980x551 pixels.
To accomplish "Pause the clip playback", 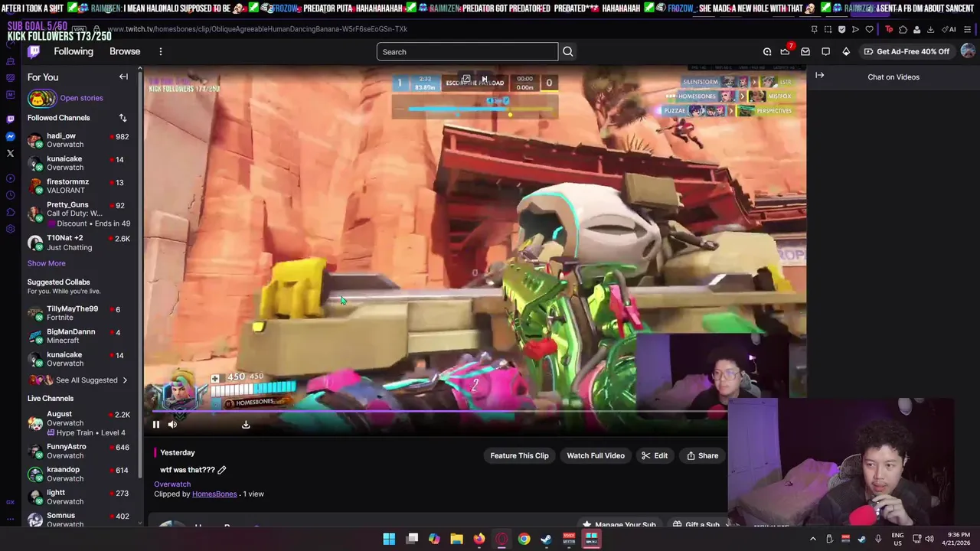I will 156,424.
